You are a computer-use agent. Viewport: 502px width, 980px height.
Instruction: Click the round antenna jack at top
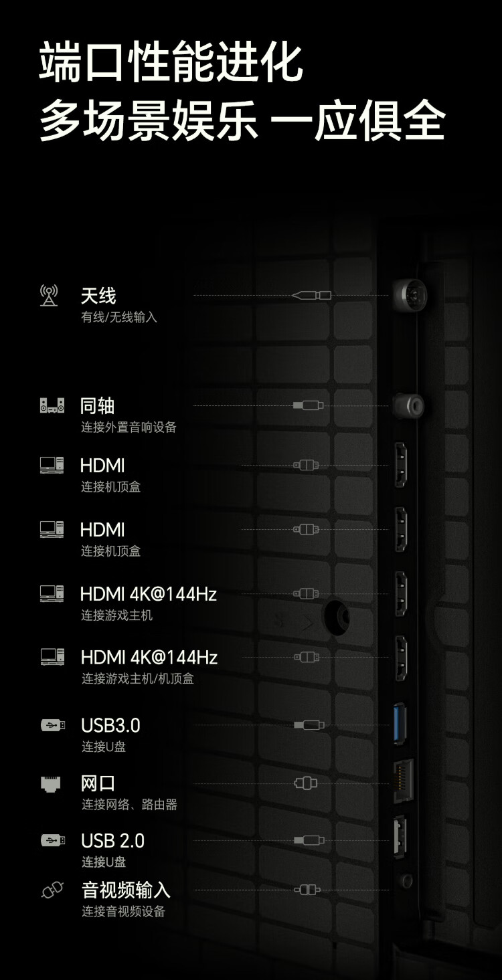click(x=410, y=293)
